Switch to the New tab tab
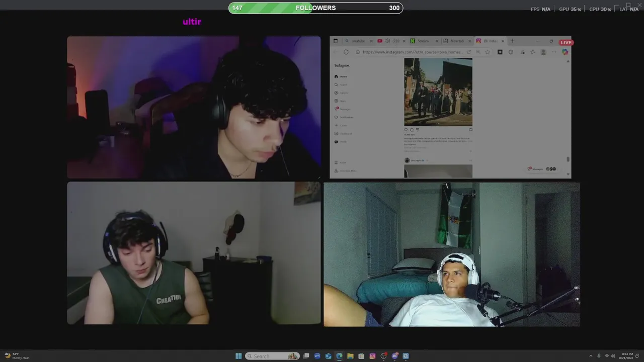Viewport: 644px width, 362px height. click(x=457, y=41)
